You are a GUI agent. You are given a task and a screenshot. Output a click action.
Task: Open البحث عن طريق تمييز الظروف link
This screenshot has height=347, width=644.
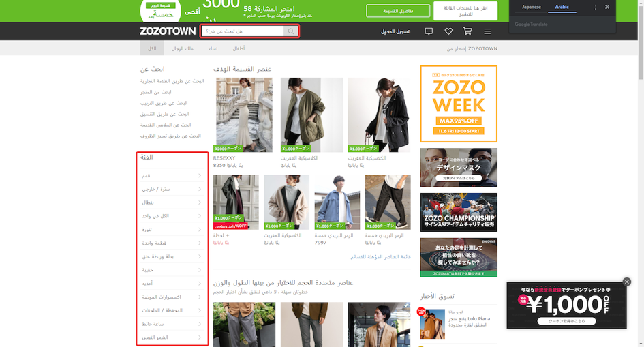(x=170, y=136)
